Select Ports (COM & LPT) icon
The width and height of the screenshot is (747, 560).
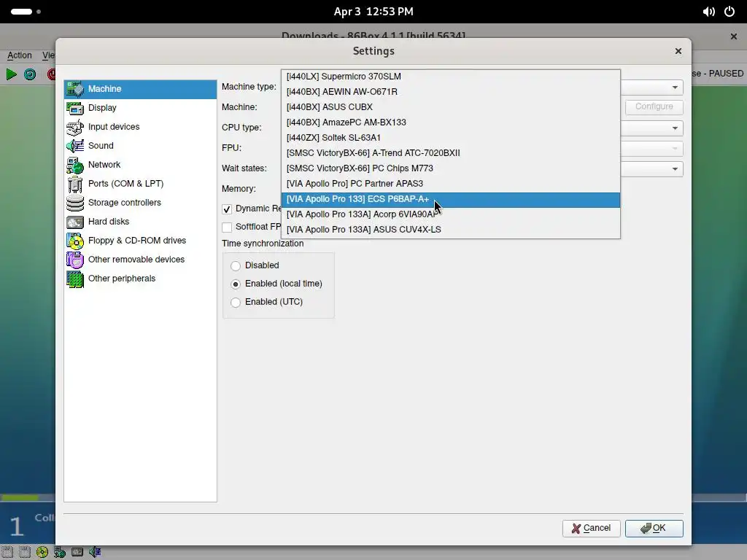click(75, 184)
